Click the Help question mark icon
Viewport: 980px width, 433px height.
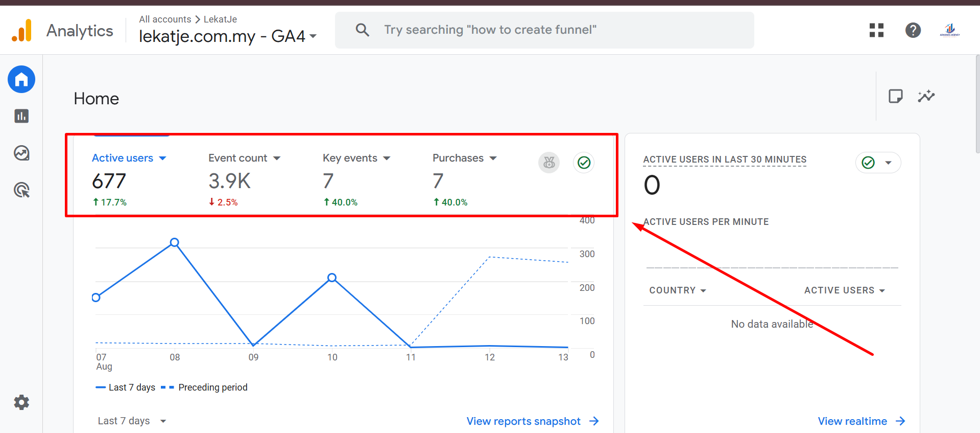[x=913, y=30]
